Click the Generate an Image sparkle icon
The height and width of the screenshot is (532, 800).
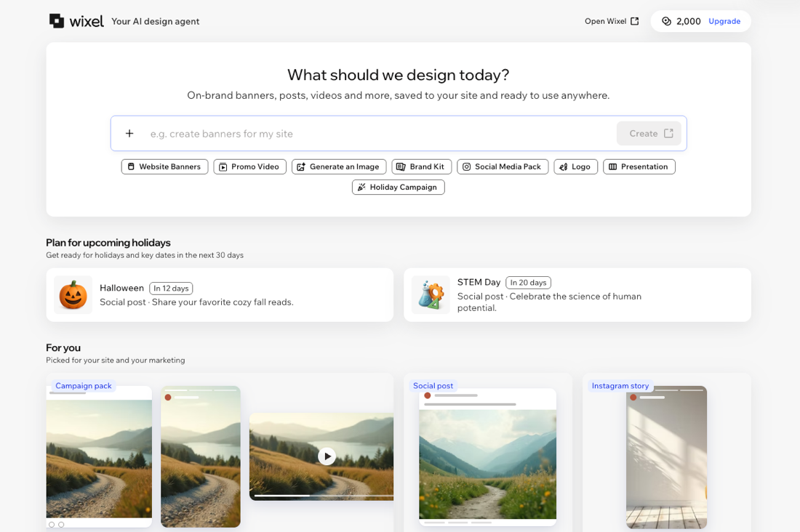point(301,166)
